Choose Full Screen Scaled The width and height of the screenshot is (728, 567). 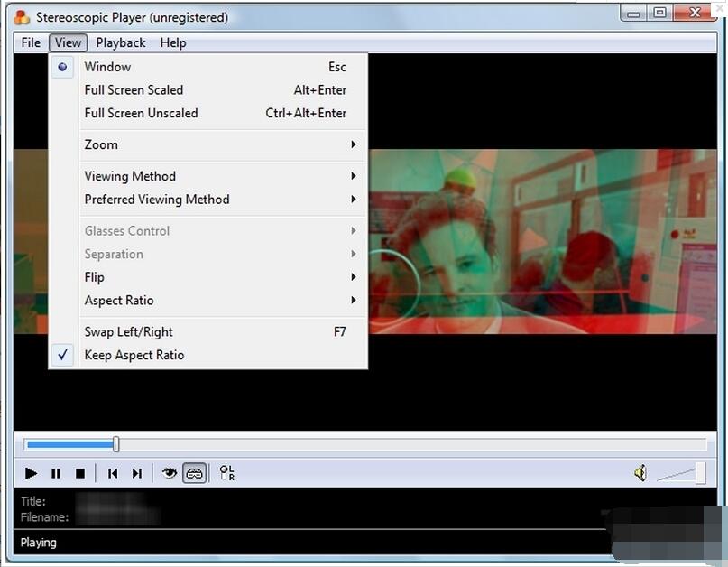134,90
